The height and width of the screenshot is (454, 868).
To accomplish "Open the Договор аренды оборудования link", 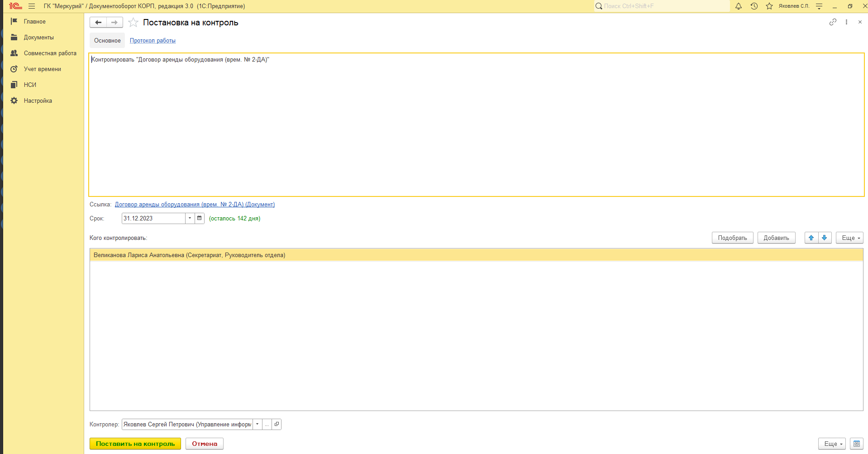I will 195,205.
